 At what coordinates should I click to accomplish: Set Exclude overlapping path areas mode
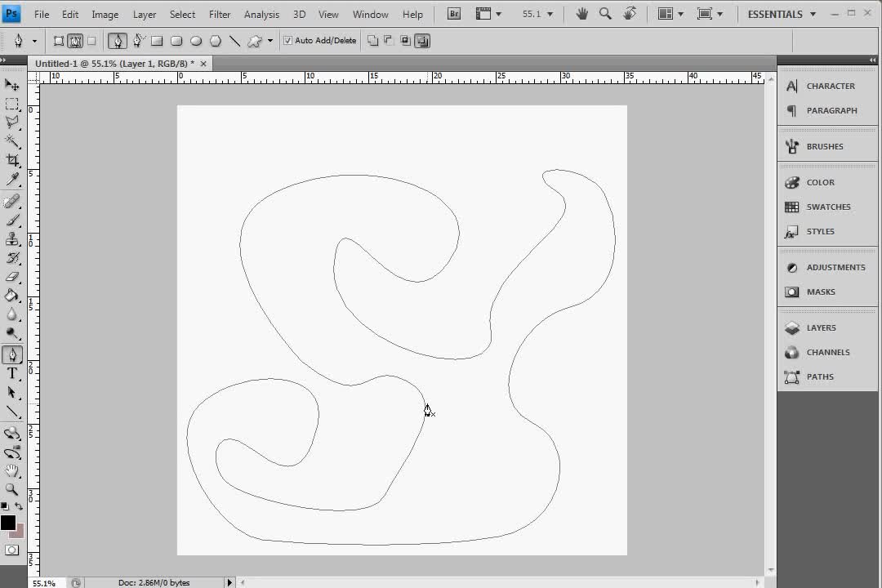(x=422, y=41)
